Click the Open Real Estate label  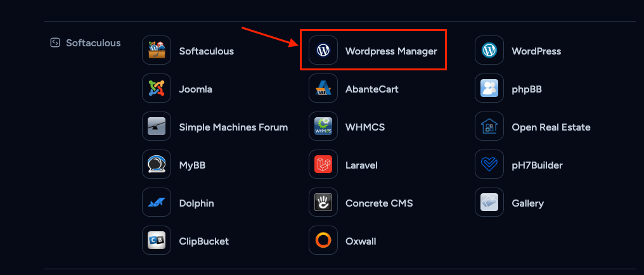pos(551,127)
